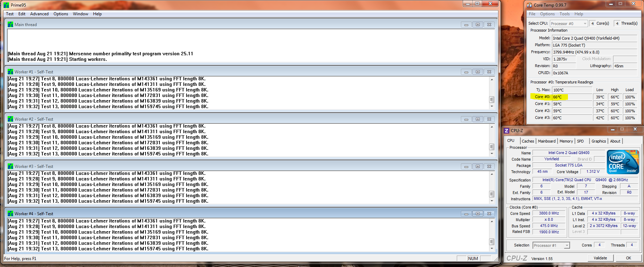Viewport: 644px width, 267px height.
Task: Minimize the Main thread child window
Action: click(x=466, y=24)
